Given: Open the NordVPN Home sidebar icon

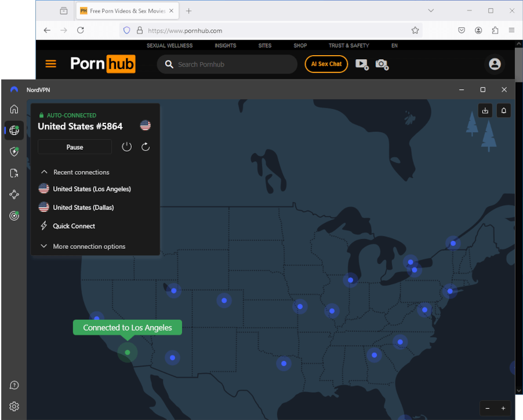Looking at the screenshot, I should click(14, 109).
